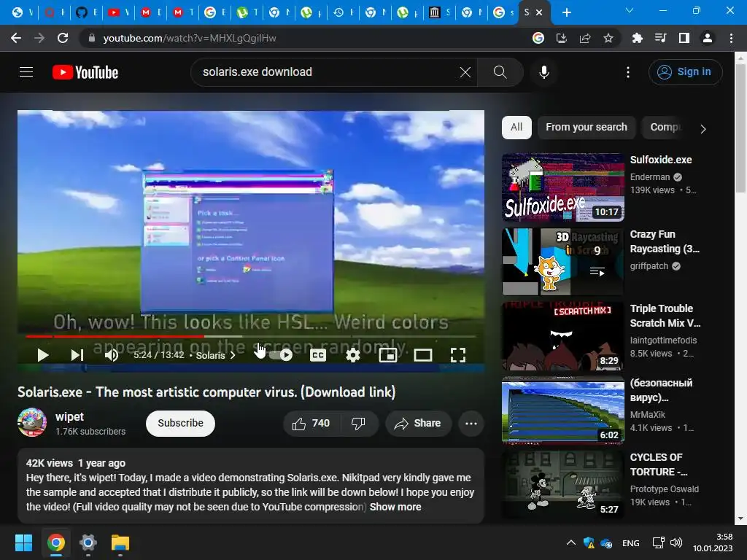The height and width of the screenshot is (560, 747).
Task: Open Windows Start menu
Action: 23,542
